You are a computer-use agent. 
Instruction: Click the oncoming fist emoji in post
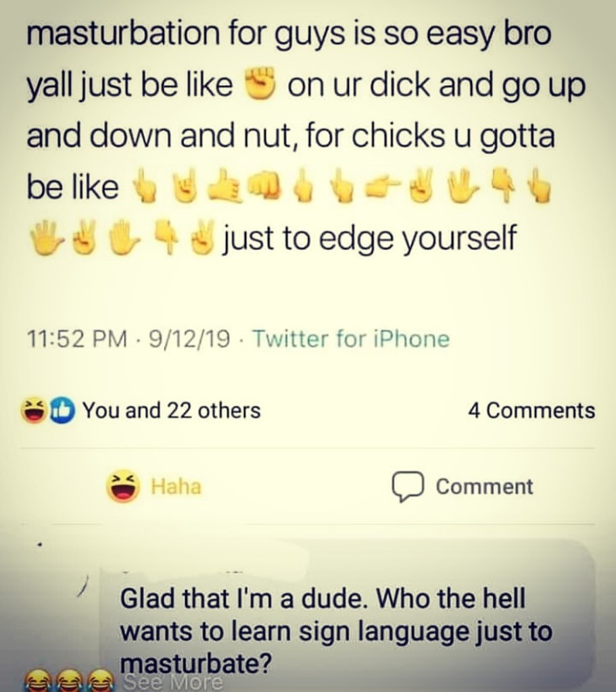click(265, 186)
